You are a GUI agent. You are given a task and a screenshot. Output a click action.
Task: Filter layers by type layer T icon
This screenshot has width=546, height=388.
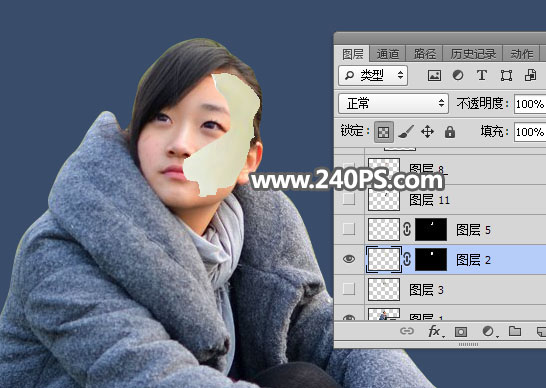click(x=482, y=75)
